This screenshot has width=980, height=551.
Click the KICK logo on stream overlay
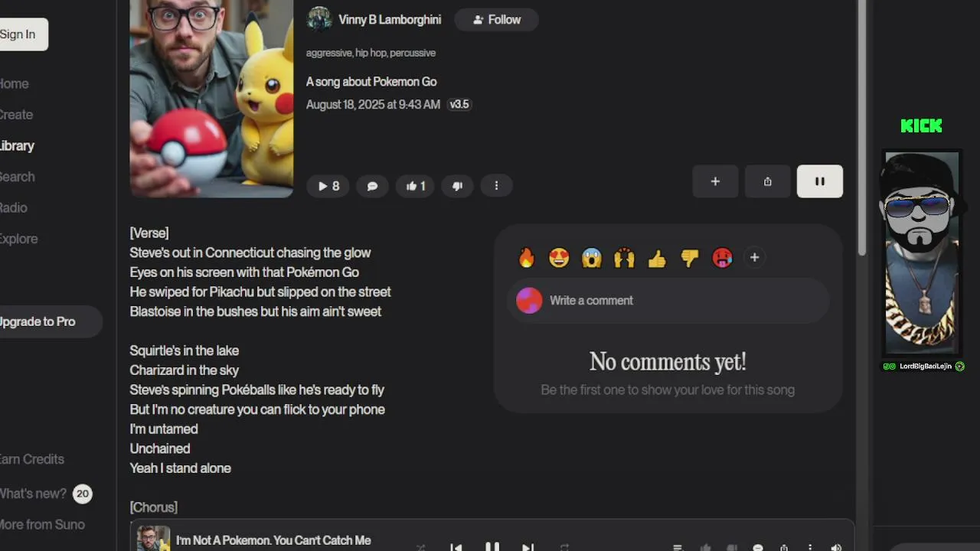click(x=921, y=126)
